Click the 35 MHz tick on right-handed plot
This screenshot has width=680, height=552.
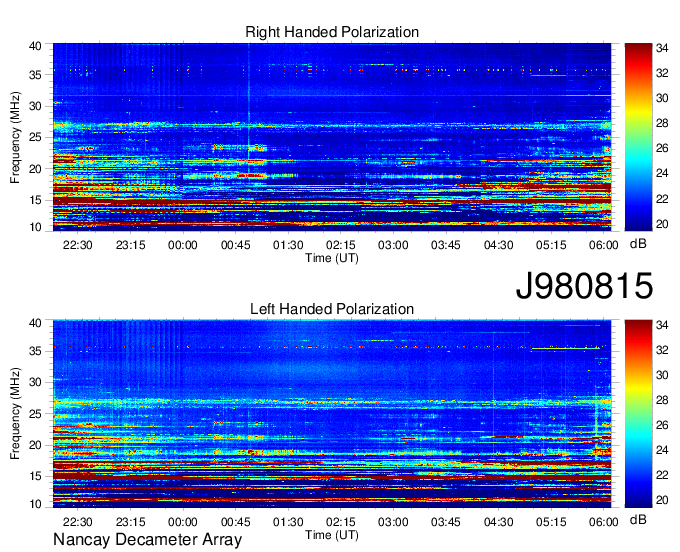[x=35, y=75]
